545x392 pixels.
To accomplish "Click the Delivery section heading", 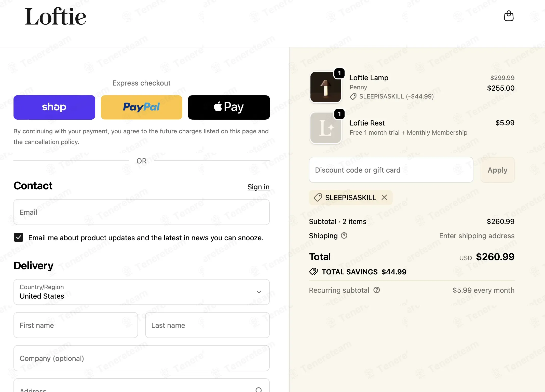I will (34, 265).
